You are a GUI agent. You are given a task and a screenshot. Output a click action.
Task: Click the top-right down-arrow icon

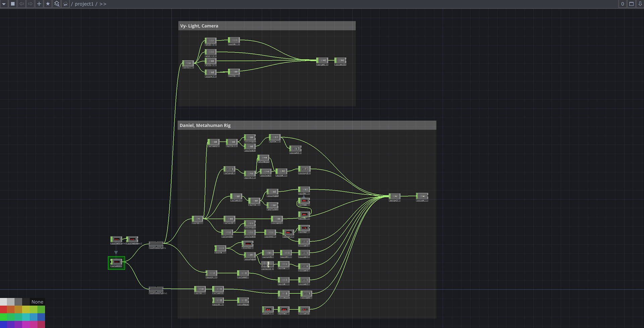[640, 4]
